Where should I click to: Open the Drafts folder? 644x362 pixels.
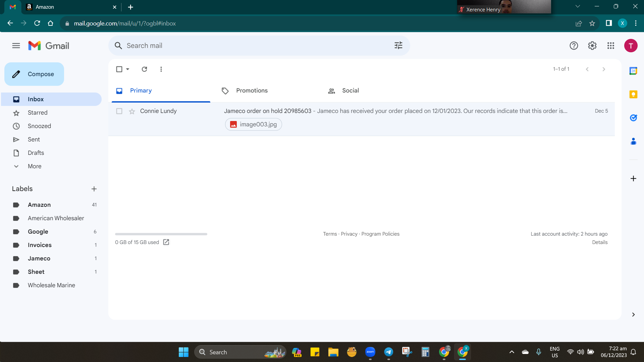coord(51,153)
